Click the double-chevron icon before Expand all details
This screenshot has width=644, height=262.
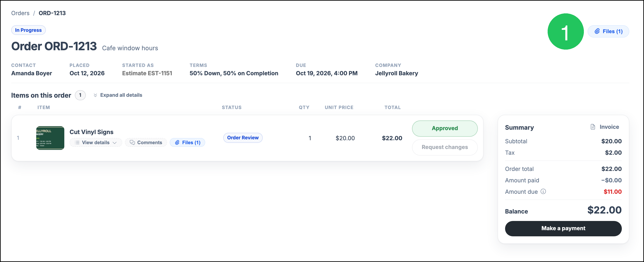95,95
